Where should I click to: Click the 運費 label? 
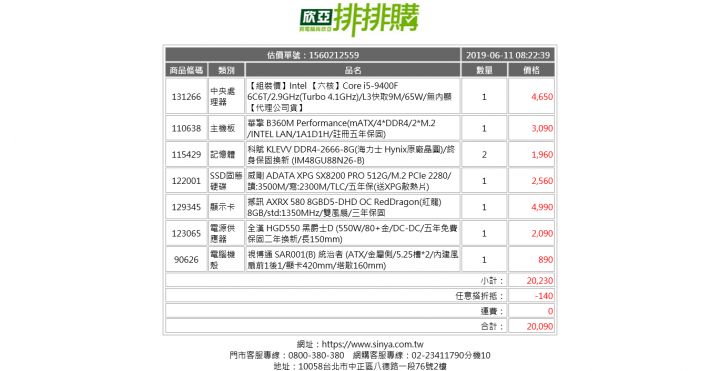(492, 311)
